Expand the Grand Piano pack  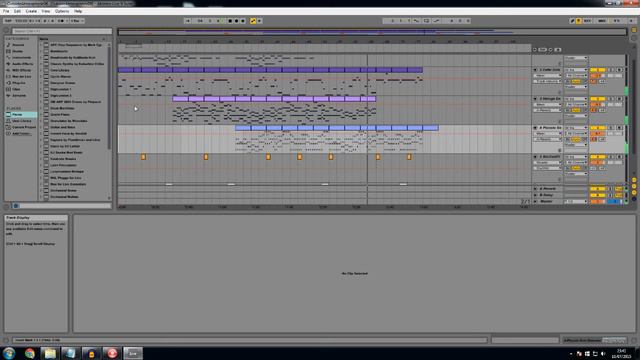41,115
